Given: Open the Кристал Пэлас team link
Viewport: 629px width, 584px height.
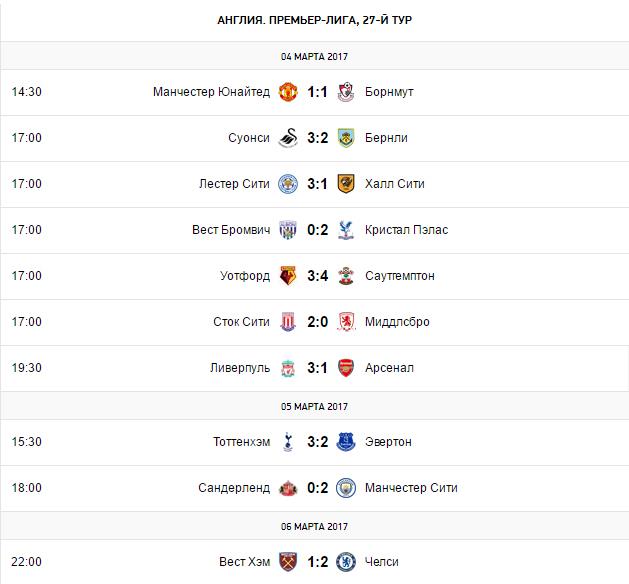Looking at the screenshot, I should (x=406, y=230).
